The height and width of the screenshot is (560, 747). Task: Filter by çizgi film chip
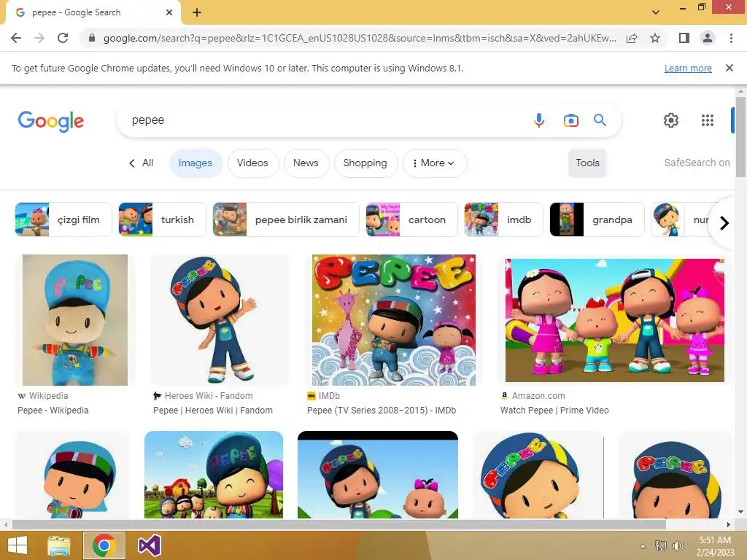(x=63, y=219)
